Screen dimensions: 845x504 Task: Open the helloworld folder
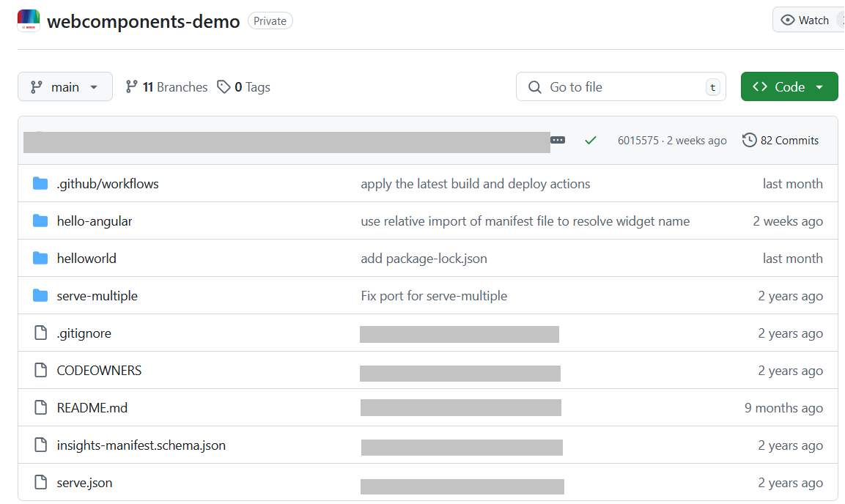[x=86, y=259]
